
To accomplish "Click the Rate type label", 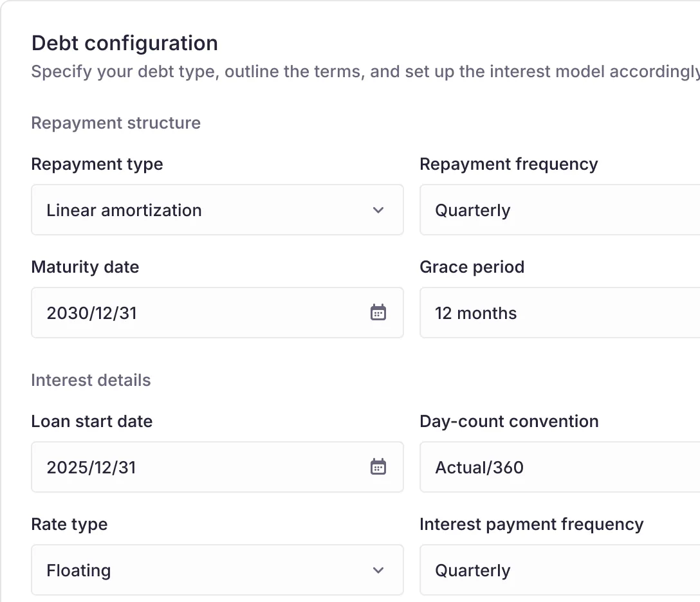I will point(69,524).
